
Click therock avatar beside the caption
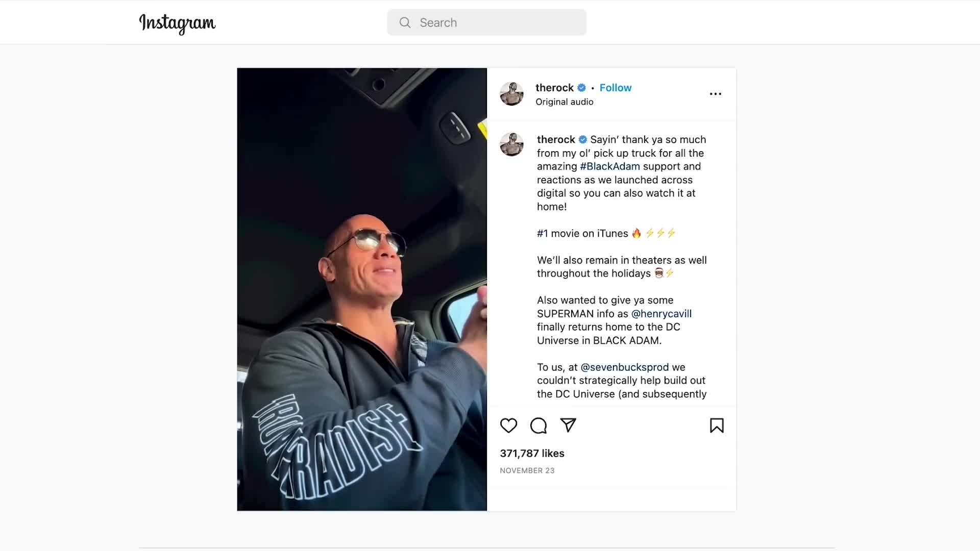point(512,144)
